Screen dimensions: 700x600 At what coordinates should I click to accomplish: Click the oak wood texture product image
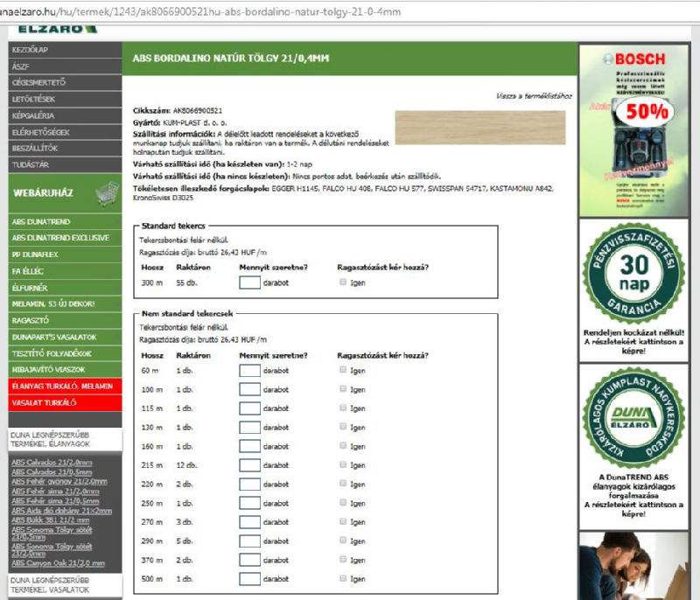[480, 128]
